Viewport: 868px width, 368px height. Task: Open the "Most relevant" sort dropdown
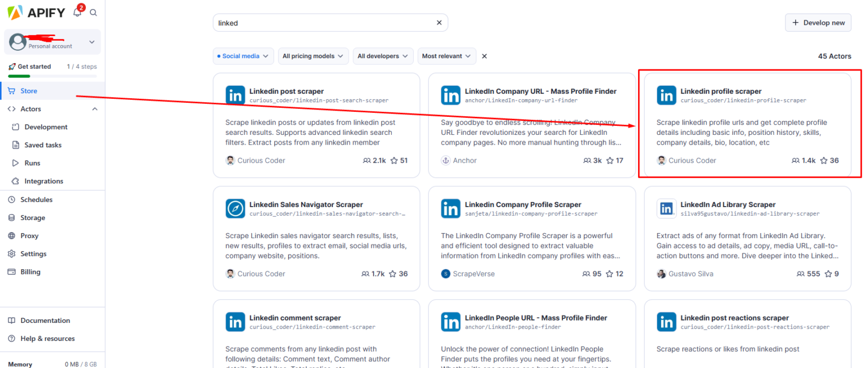click(446, 56)
